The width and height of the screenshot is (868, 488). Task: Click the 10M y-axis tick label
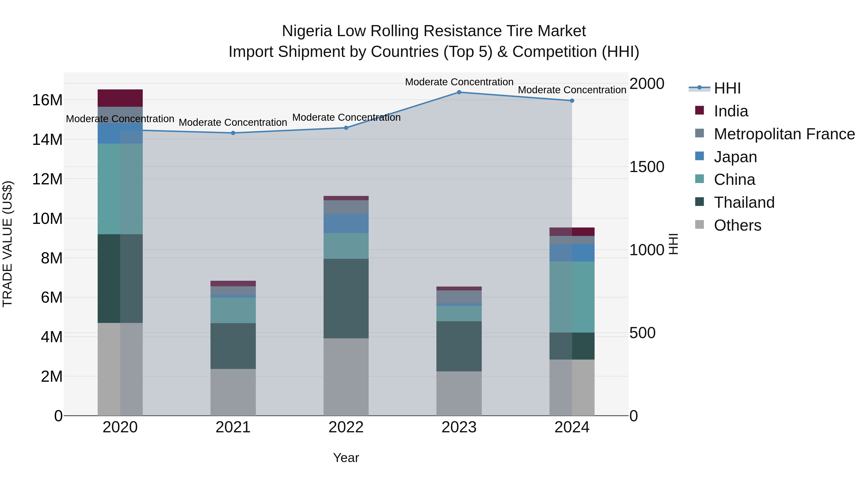point(47,219)
